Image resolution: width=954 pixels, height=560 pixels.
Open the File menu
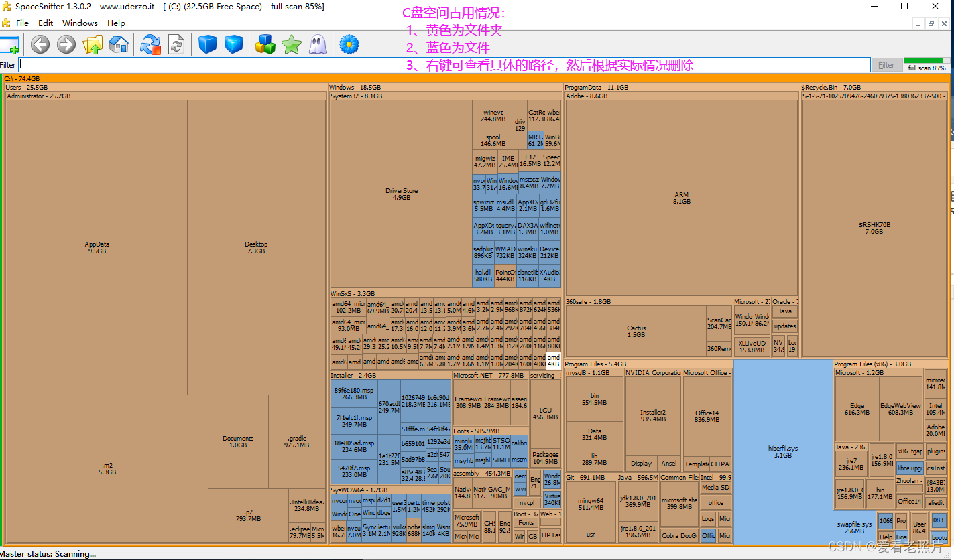coord(22,23)
